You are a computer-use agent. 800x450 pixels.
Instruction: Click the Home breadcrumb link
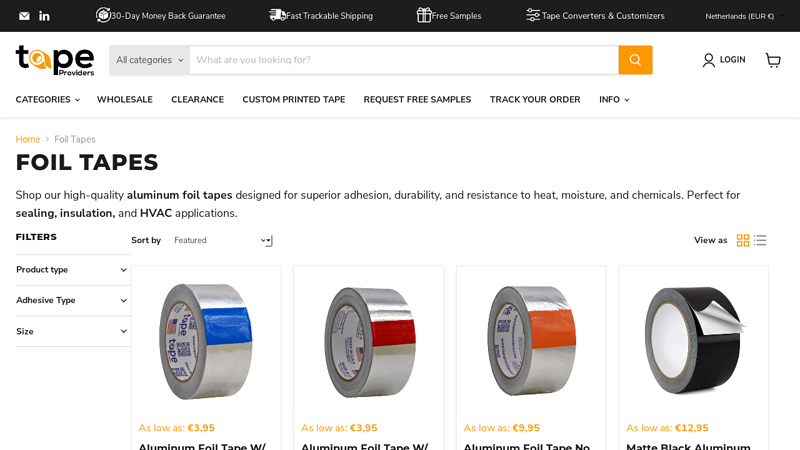click(28, 139)
